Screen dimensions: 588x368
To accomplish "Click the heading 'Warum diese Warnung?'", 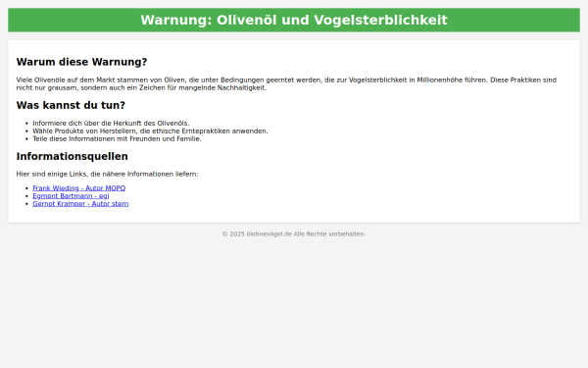I will point(81,62).
